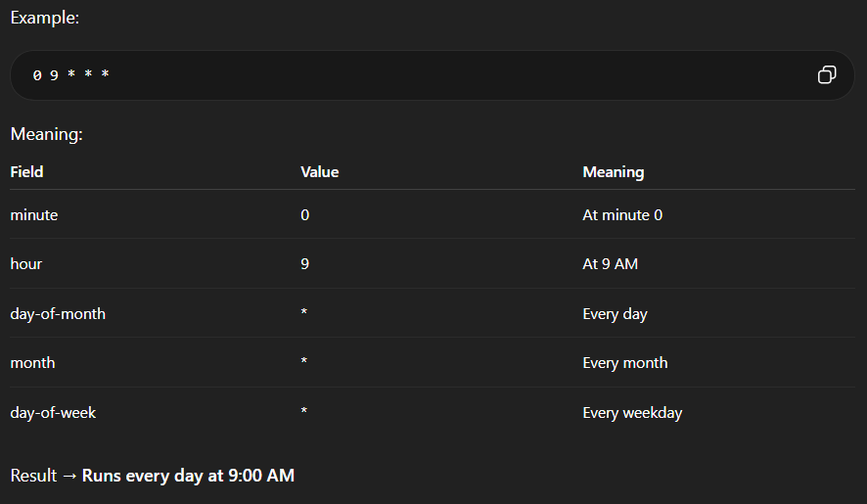
Task: Click the Example: label
Action: [45, 19]
